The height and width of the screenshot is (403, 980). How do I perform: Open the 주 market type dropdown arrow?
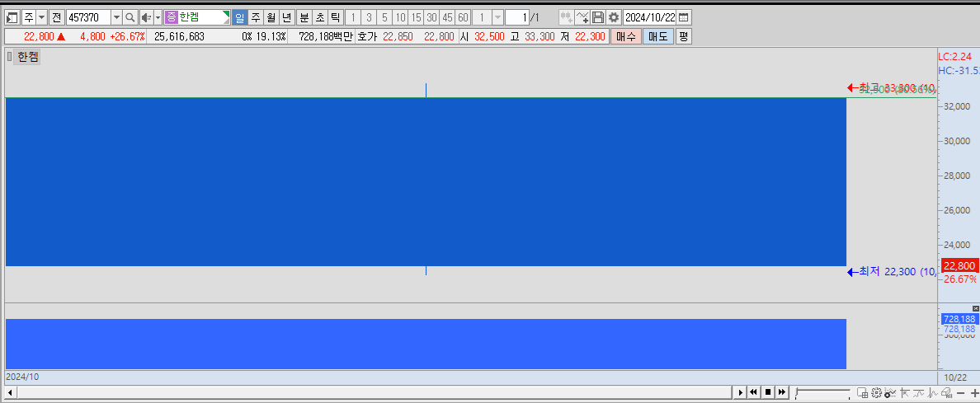pos(41,17)
